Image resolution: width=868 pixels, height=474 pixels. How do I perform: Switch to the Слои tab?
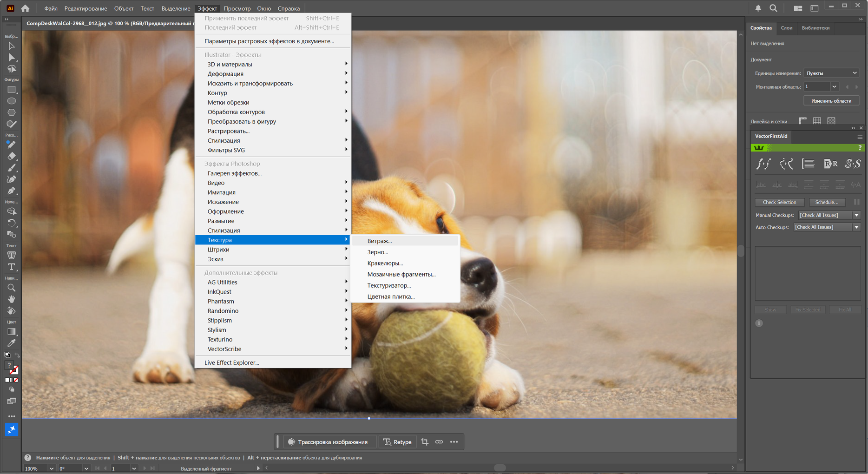(x=787, y=28)
